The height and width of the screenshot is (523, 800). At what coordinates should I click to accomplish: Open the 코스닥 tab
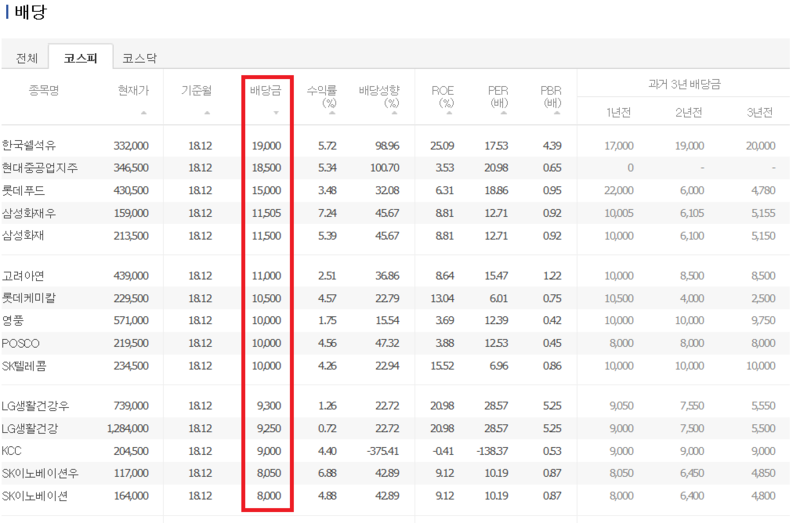pos(139,58)
